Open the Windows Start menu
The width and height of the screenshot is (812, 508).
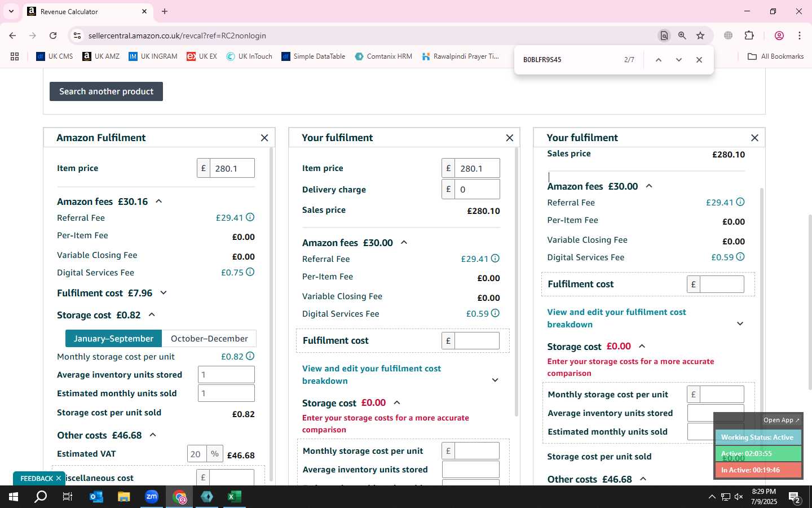tap(14, 497)
